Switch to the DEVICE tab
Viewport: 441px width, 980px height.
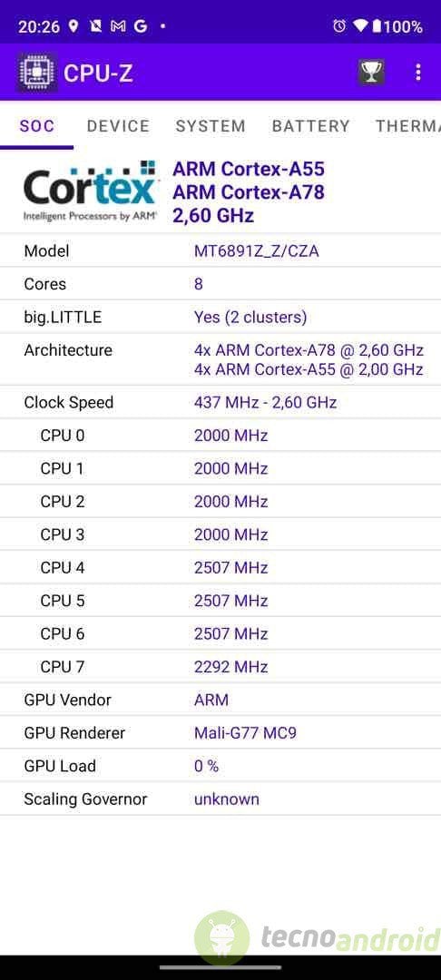click(118, 125)
